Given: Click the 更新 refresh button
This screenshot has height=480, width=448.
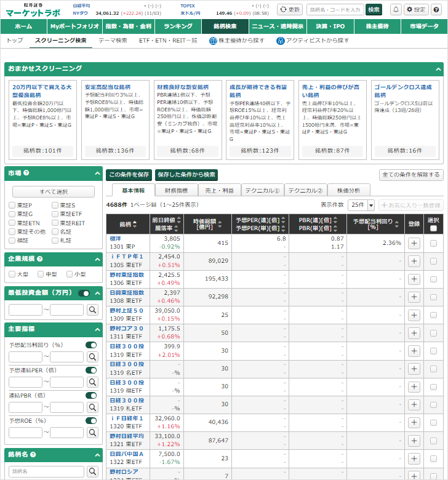Looking at the screenshot, I should (x=290, y=9).
